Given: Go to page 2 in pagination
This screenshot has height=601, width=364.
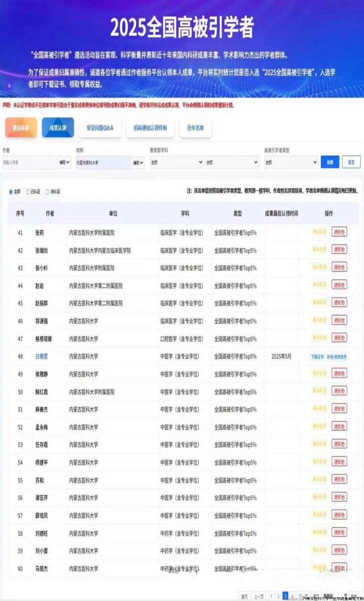Looking at the screenshot, I should [278, 596].
